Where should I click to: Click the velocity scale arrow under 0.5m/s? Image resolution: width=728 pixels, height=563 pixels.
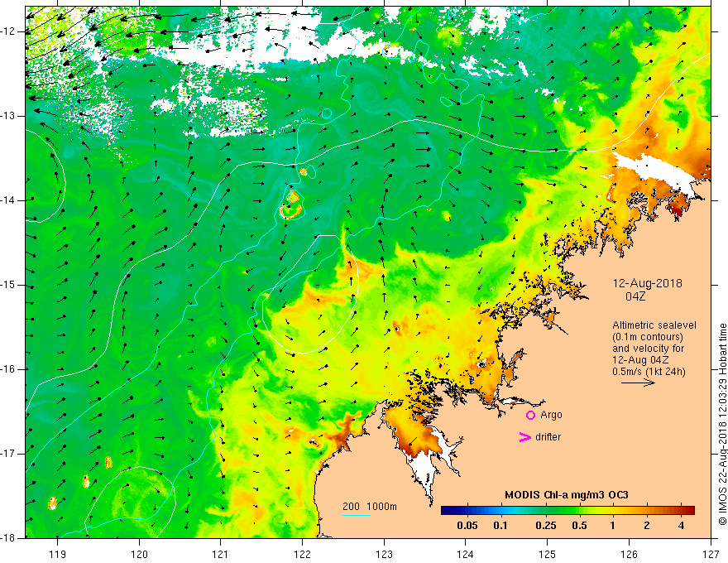pyautogui.click(x=638, y=383)
